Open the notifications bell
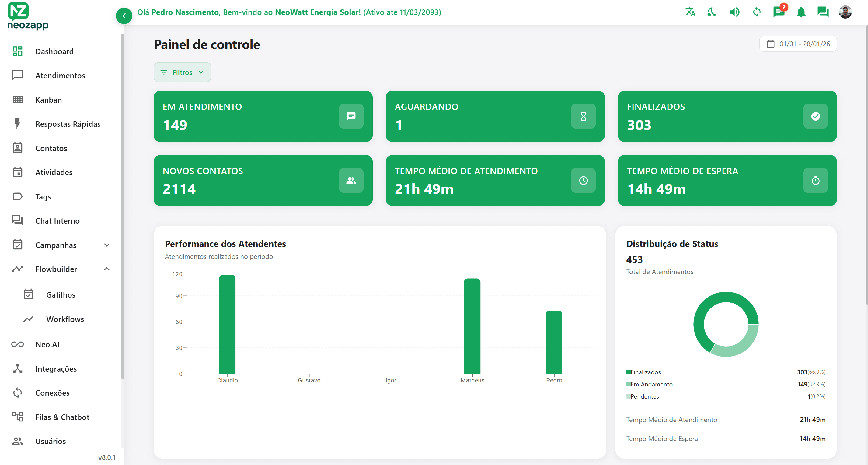The width and height of the screenshot is (868, 465). coord(801,12)
